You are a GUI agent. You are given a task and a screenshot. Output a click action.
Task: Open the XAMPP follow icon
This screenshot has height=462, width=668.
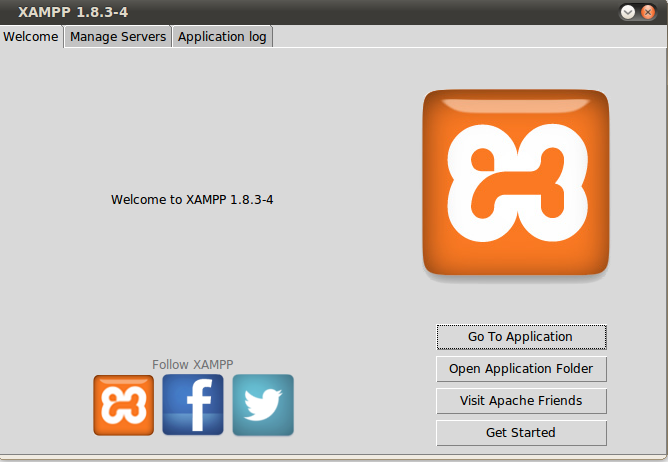(124, 405)
